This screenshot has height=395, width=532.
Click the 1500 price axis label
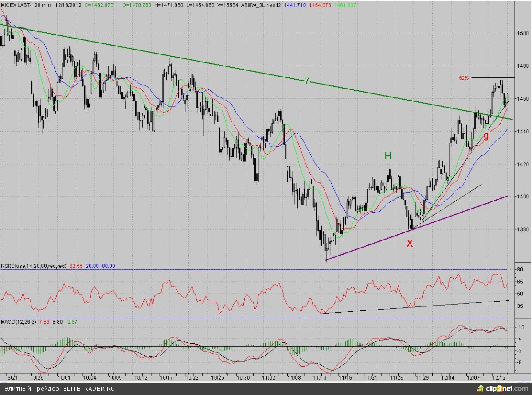(x=522, y=33)
